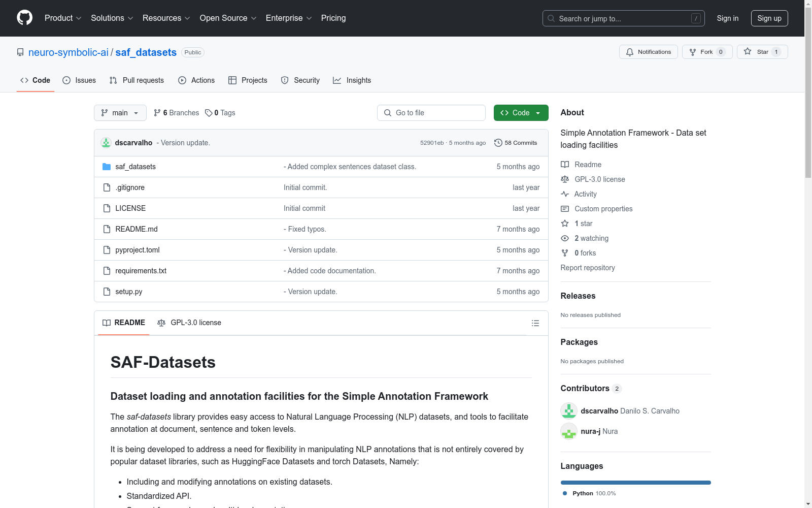Open the setup.py file
This screenshot has width=812, height=508.
pyautogui.click(x=129, y=292)
